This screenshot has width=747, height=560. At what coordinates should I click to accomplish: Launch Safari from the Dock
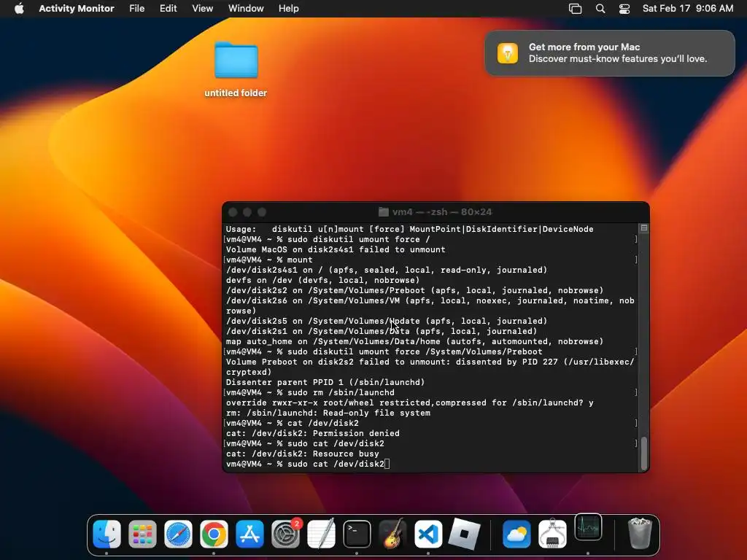tap(178, 534)
